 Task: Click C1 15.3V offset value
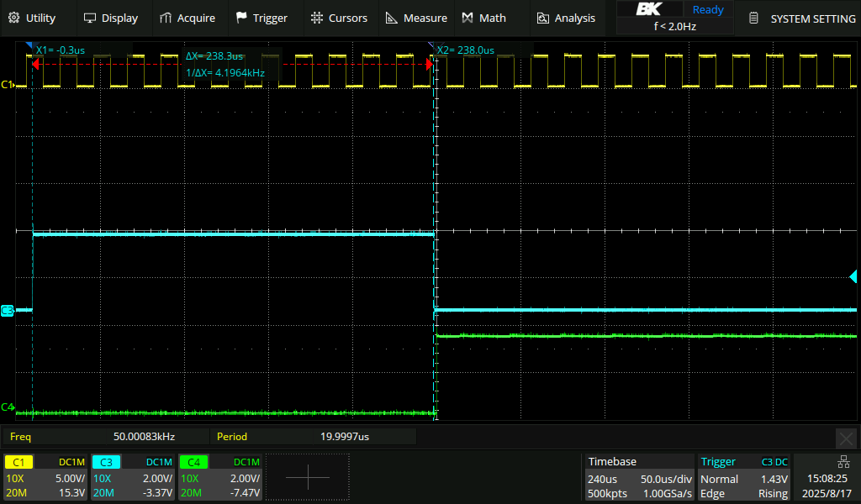[72, 492]
